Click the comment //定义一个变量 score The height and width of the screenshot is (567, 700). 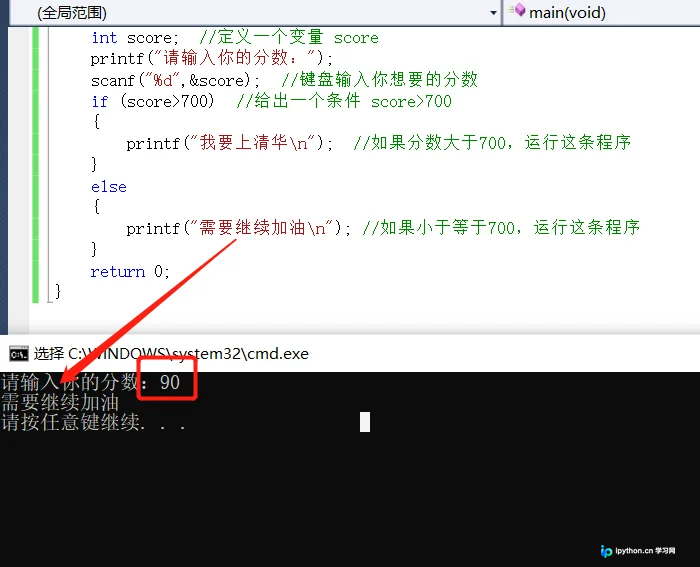coord(289,38)
